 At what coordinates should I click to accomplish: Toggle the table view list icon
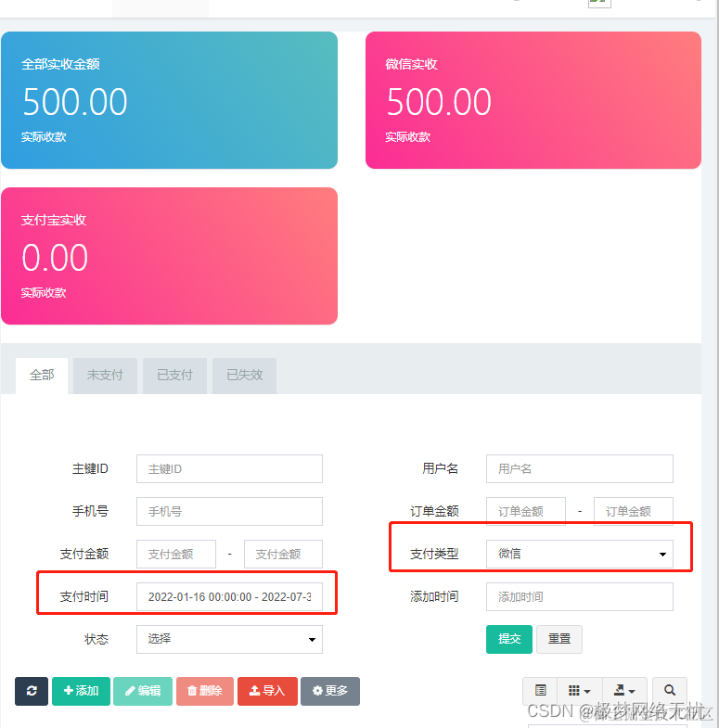tap(540, 690)
